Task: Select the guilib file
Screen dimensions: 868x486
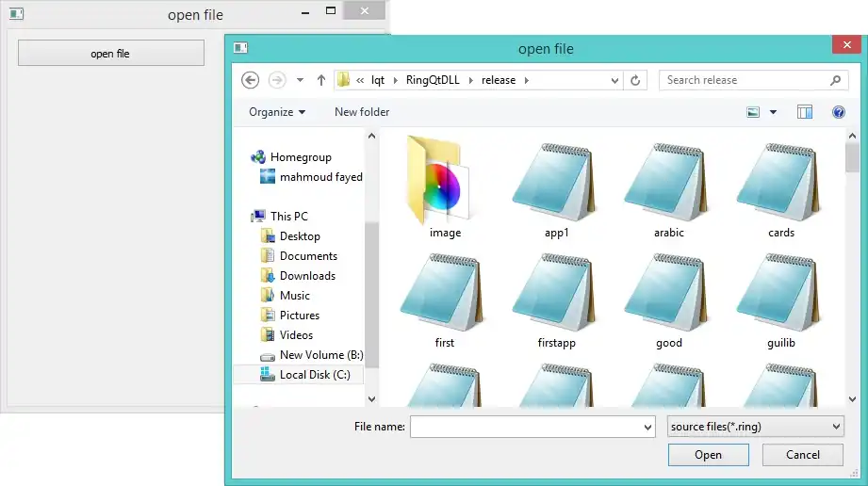Action: point(781,294)
